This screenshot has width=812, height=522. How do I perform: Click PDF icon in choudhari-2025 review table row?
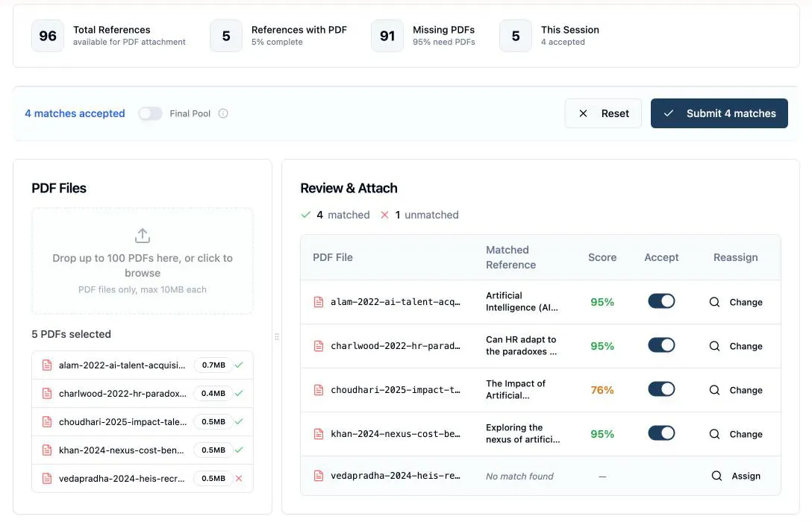pos(319,390)
